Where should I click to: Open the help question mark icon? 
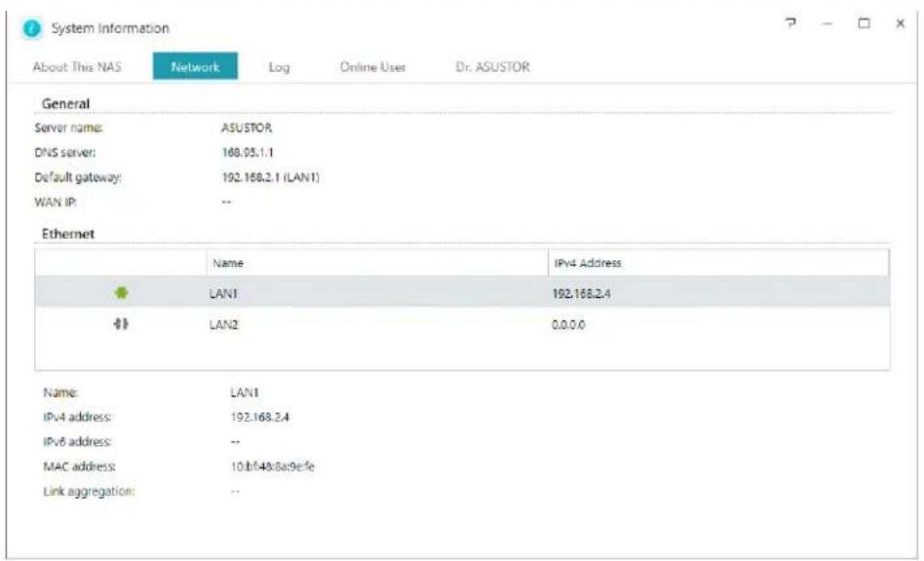790,23
